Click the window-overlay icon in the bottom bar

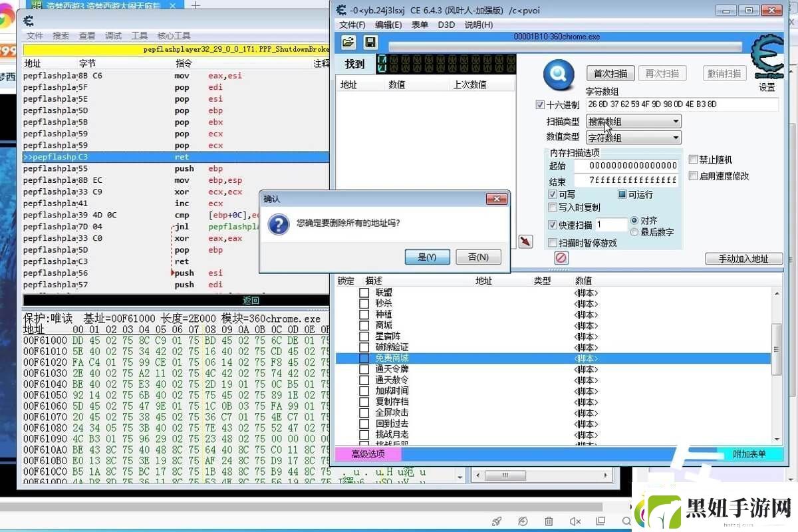(600, 521)
